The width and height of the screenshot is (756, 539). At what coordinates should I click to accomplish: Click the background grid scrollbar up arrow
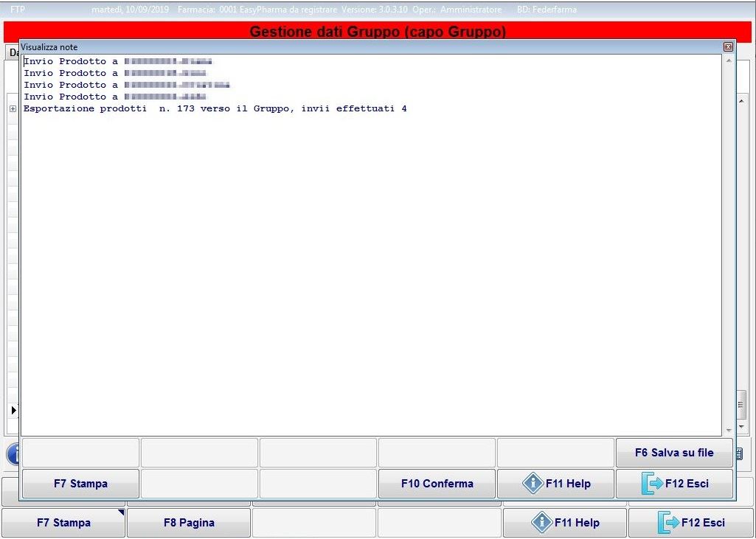click(742, 100)
